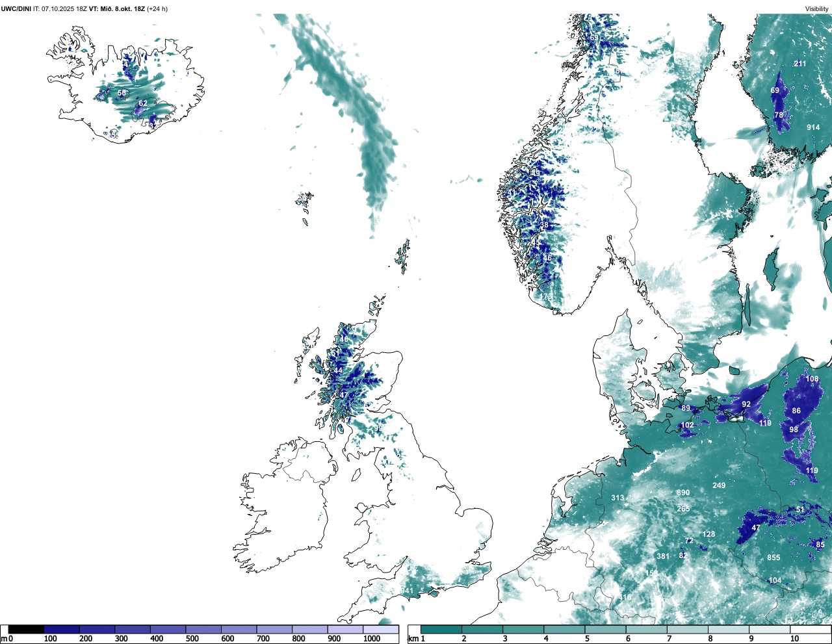832x644 pixels.
Task: Select the 8–9 km legend swatch
Action: click(x=729, y=629)
